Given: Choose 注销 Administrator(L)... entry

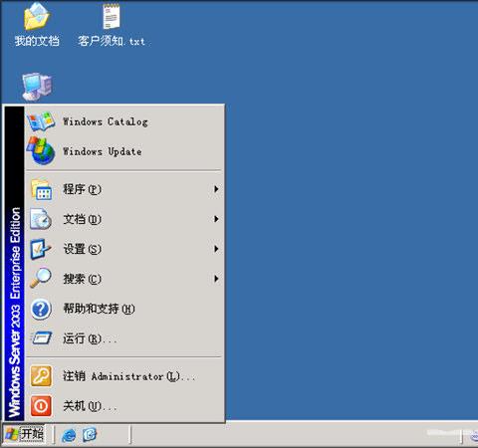Looking at the screenshot, I should 124,376.
